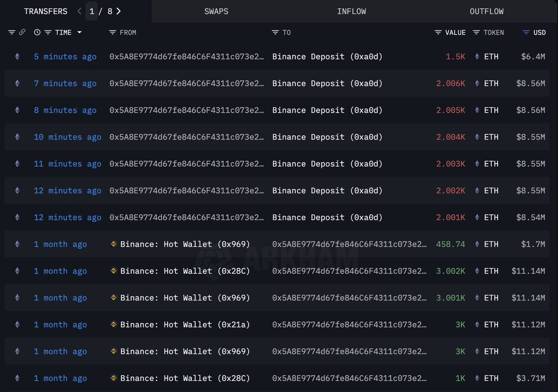The image size is (558, 392).
Task: Click ETH token icon in the 458.74 row
Action: (x=477, y=245)
